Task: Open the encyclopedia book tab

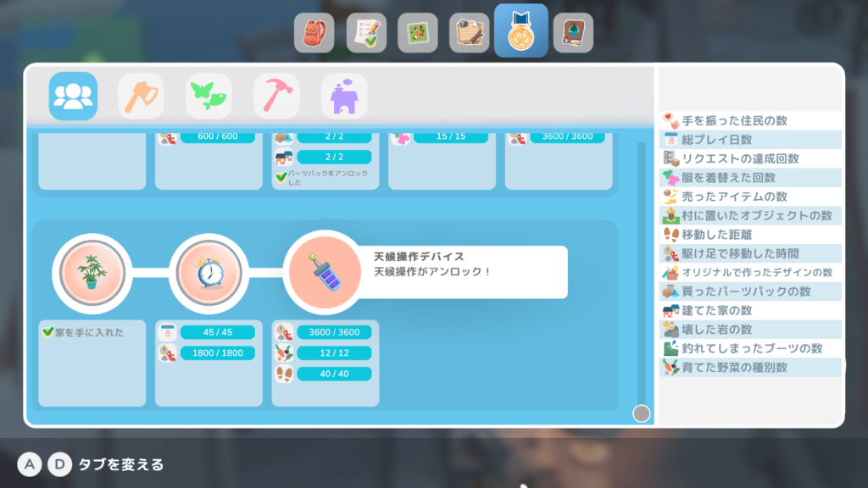Action: pos(573,33)
